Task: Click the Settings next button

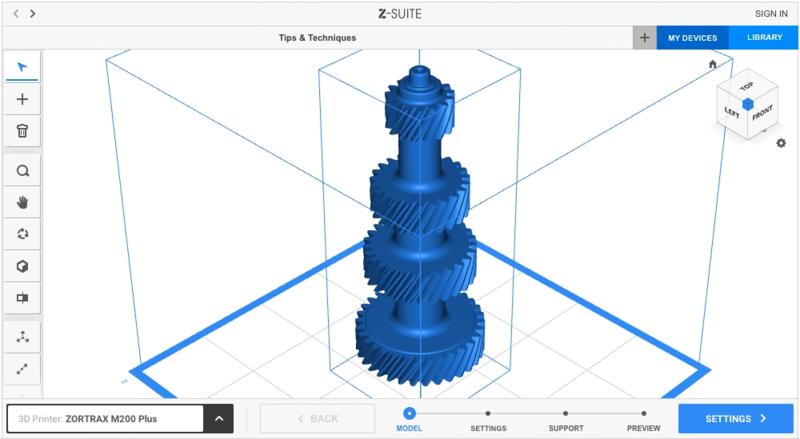Action: click(x=735, y=419)
